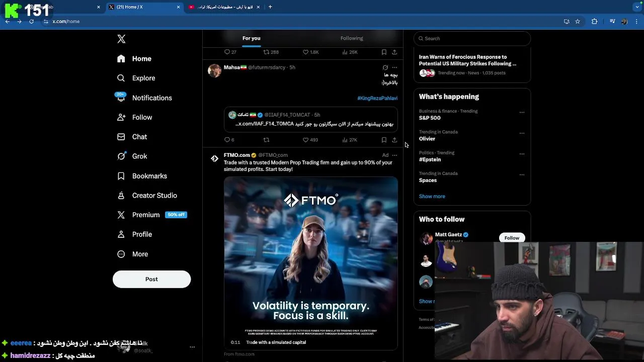The image size is (644, 362).
Task: Open the Olivier trending topic
Action: [427, 139]
